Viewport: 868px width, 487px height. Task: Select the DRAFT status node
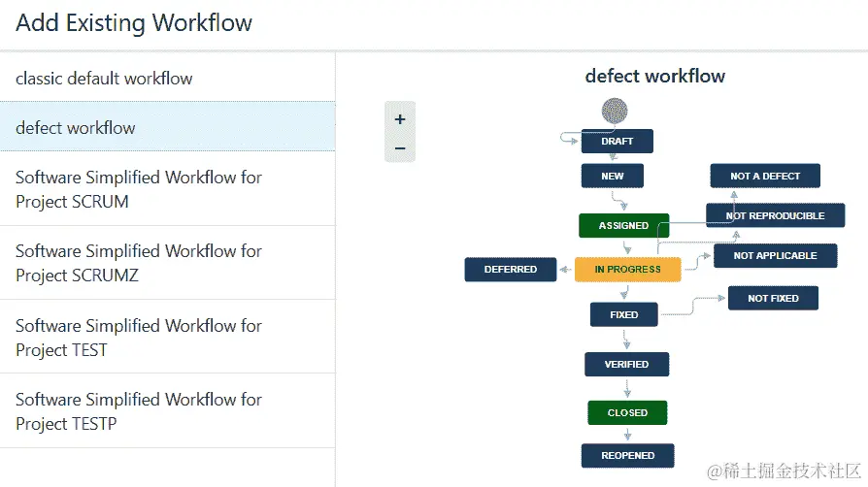point(617,141)
